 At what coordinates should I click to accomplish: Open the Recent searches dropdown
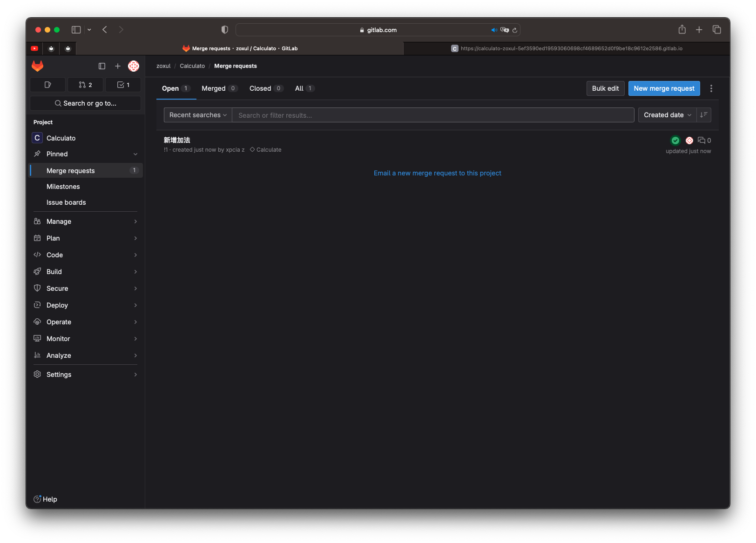click(198, 115)
